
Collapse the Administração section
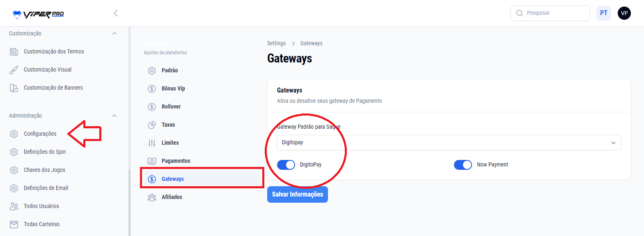115,116
